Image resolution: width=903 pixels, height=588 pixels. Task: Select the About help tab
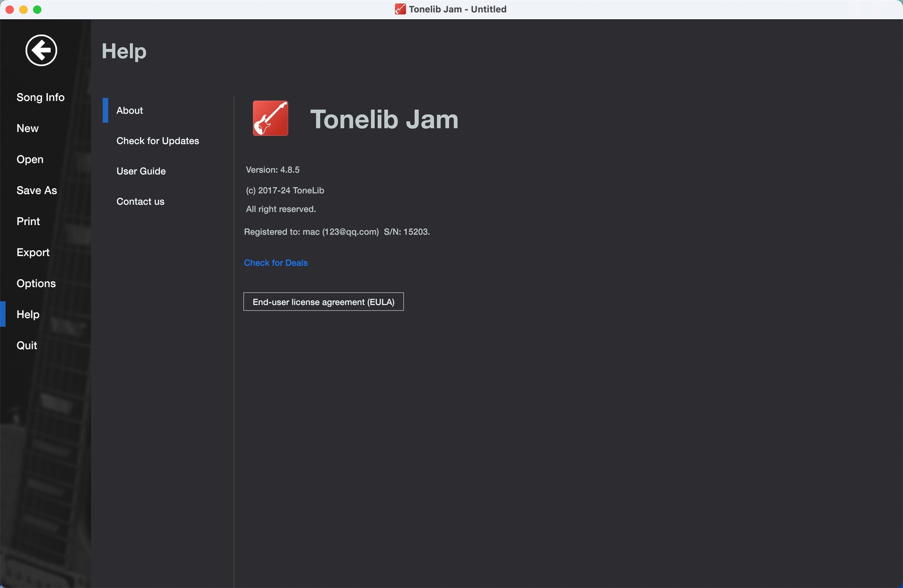pos(130,111)
